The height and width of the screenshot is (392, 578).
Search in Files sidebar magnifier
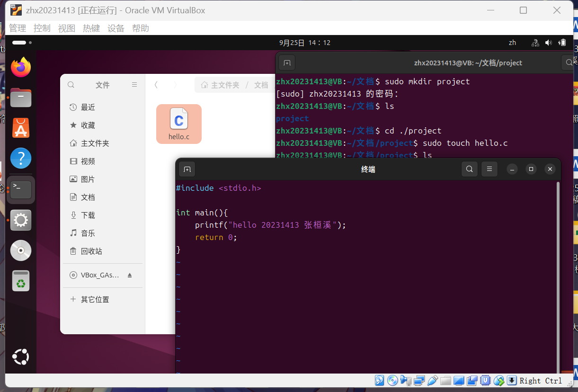71,85
